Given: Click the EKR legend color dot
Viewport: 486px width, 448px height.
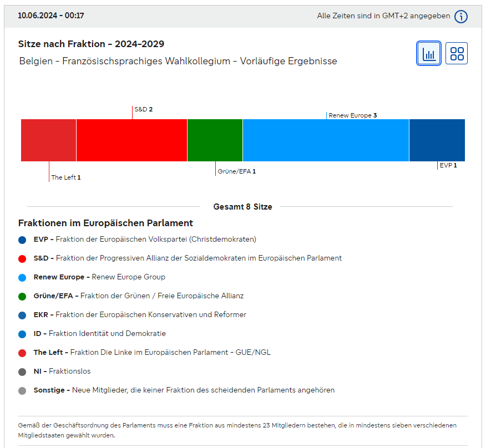Looking at the screenshot, I should 22,315.
